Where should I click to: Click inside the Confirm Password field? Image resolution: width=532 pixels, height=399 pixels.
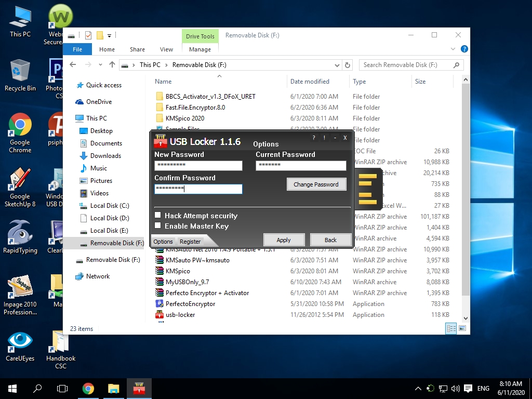click(x=198, y=189)
